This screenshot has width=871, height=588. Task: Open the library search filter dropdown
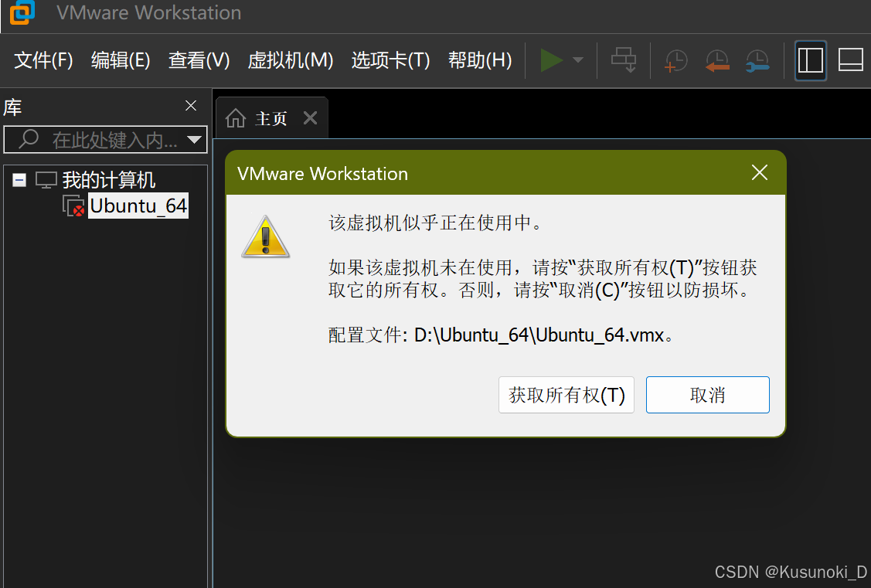click(x=194, y=139)
